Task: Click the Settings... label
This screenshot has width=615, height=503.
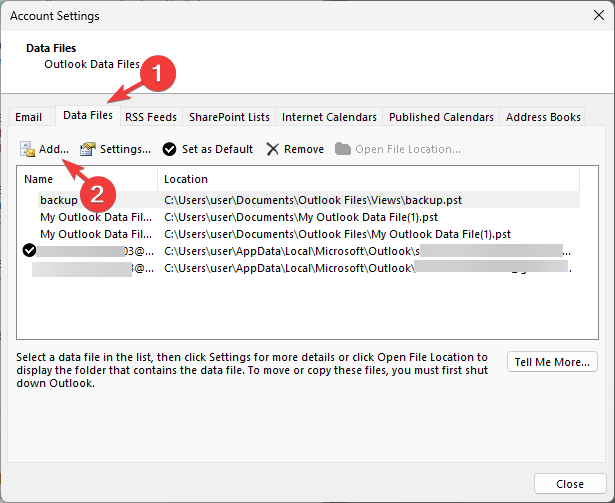Action: (125, 149)
